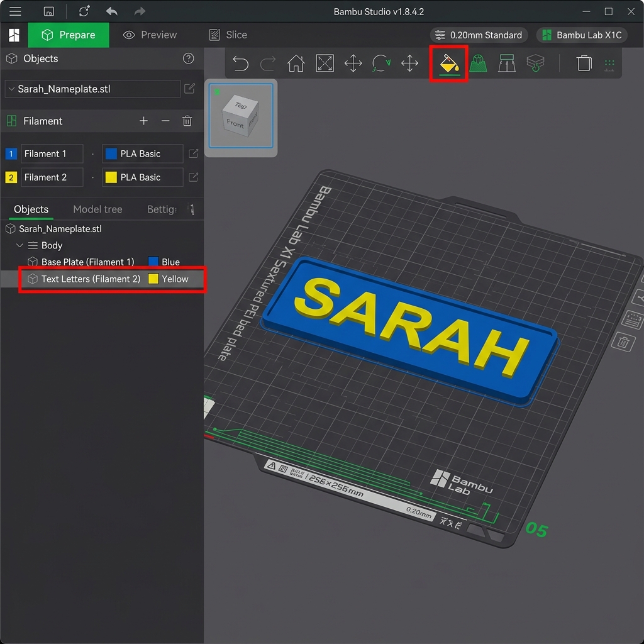Click the yellow number 2 filament badge
The height and width of the screenshot is (644, 644).
(11, 177)
